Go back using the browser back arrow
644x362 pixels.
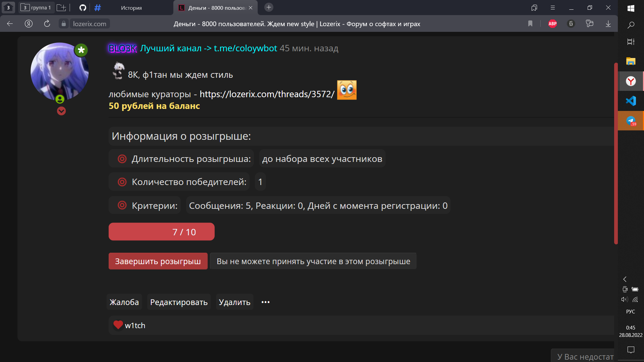point(10,24)
